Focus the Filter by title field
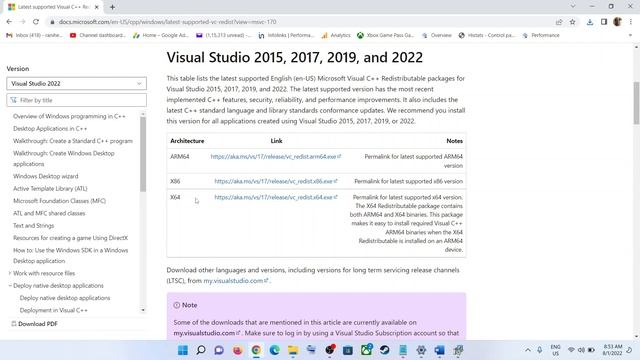The height and width of the screenshot is (360, 640). [x=76, y=100]
